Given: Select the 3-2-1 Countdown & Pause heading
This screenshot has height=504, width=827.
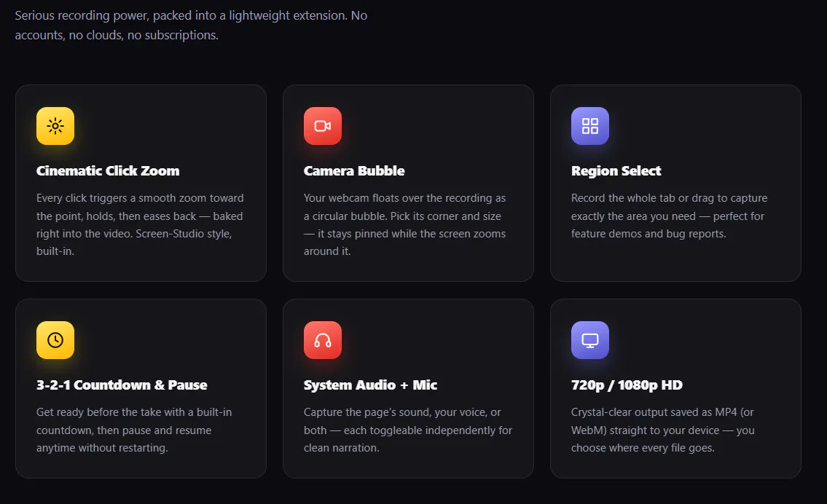Looking at the screenshot, I should (x=122, y=385).
